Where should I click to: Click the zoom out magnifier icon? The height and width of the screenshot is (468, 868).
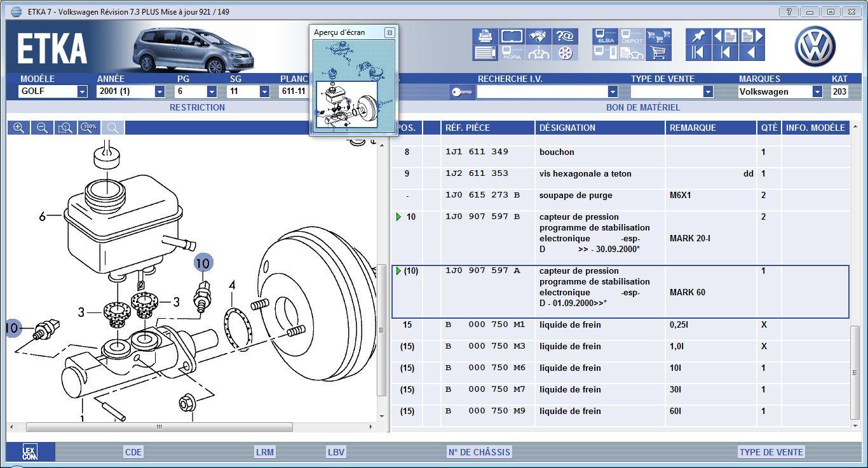(x=42, y=128)
